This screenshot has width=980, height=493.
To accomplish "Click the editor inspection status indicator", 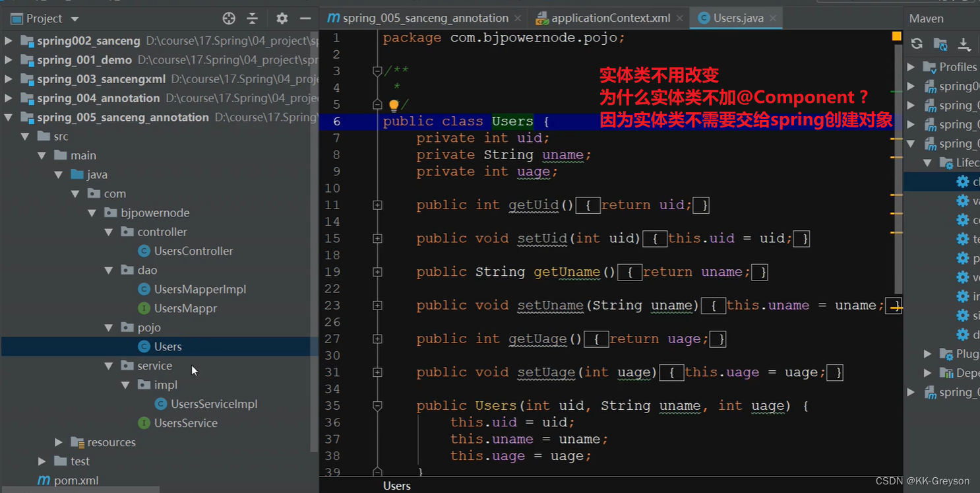I will 897,37.
